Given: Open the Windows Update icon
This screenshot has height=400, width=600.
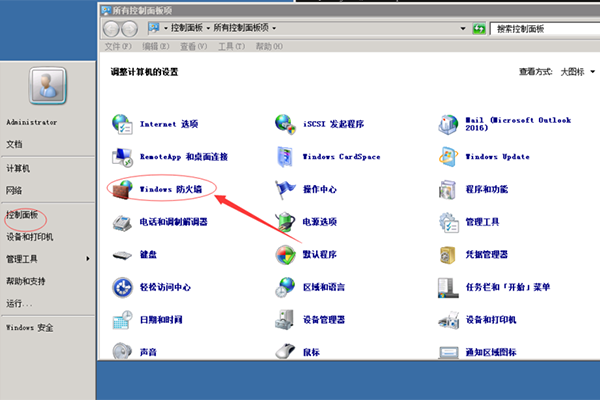Looking at the screenshot, I should coord(448,157).
